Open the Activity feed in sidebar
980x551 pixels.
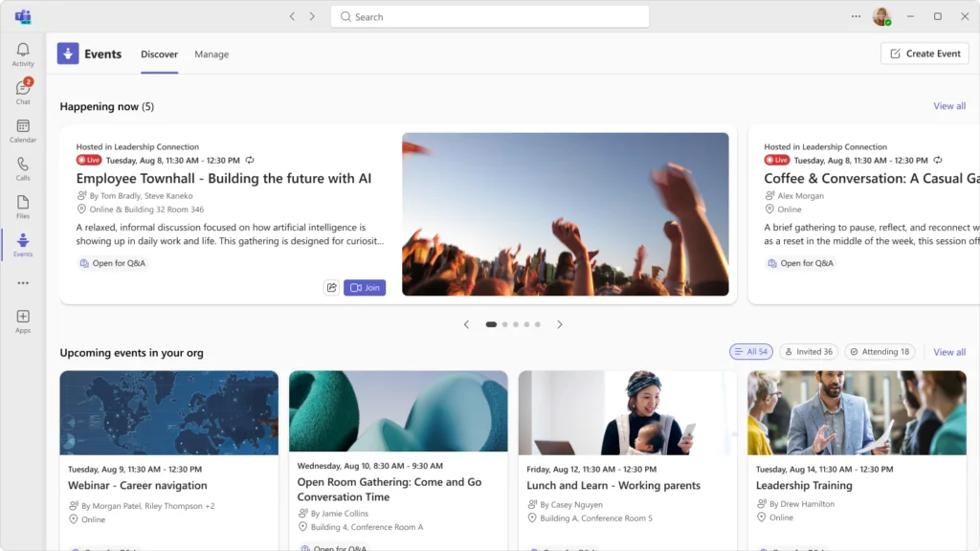(x=23, y=55)
